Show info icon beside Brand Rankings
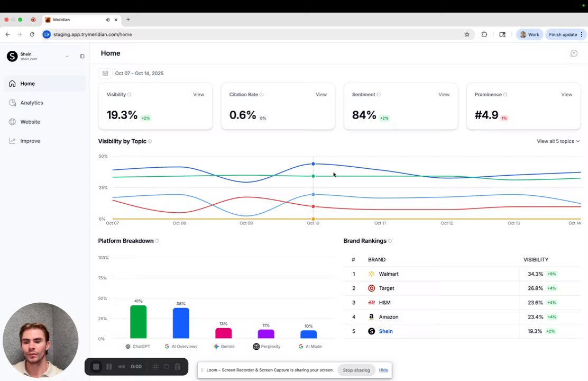The image size is (588, 381). coord(390,241)
